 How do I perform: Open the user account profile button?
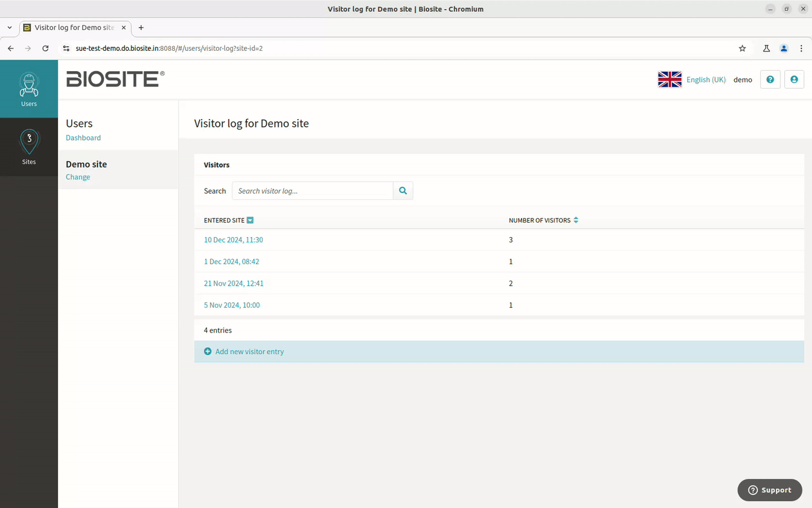click(794, 80)
